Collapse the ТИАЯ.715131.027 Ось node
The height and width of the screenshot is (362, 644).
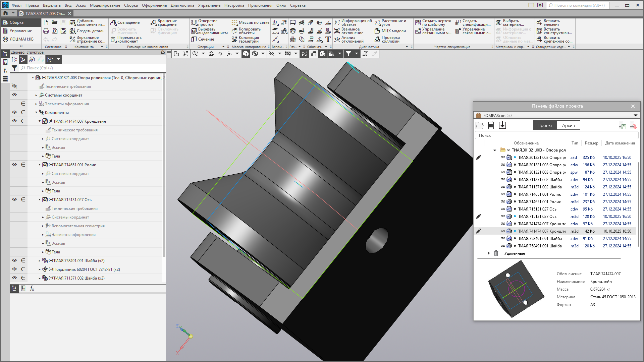pyautogui.click(x=40, y=200)
